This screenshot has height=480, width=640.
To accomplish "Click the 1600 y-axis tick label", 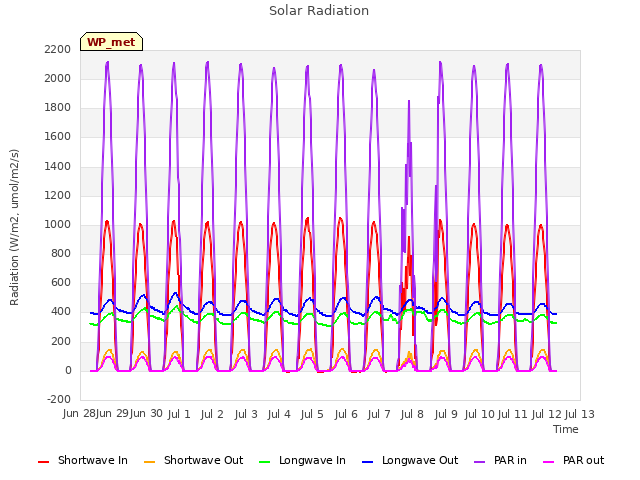I will [x=58, y=137].
